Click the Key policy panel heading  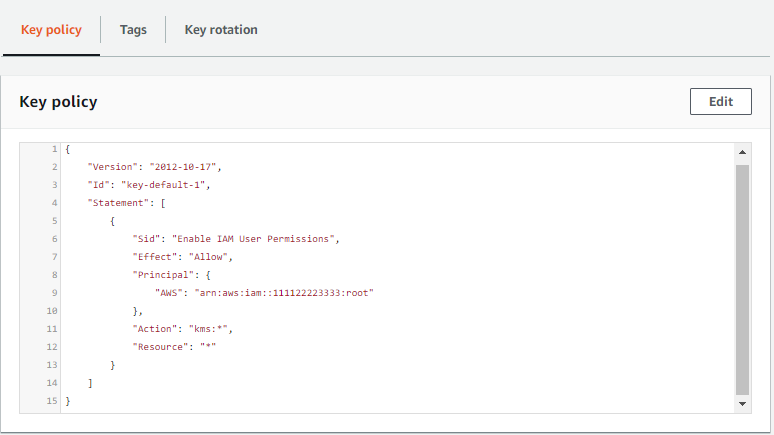pyautogui.click(x=58, y=102)
